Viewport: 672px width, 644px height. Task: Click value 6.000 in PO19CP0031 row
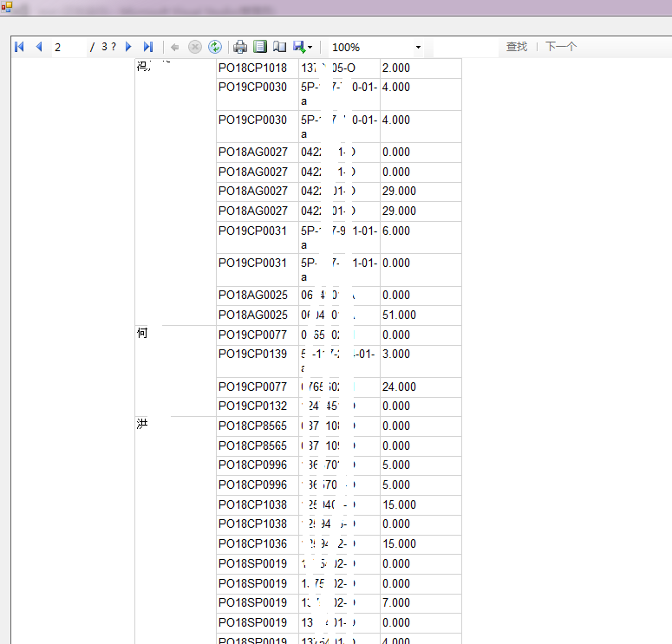point(396,231)
